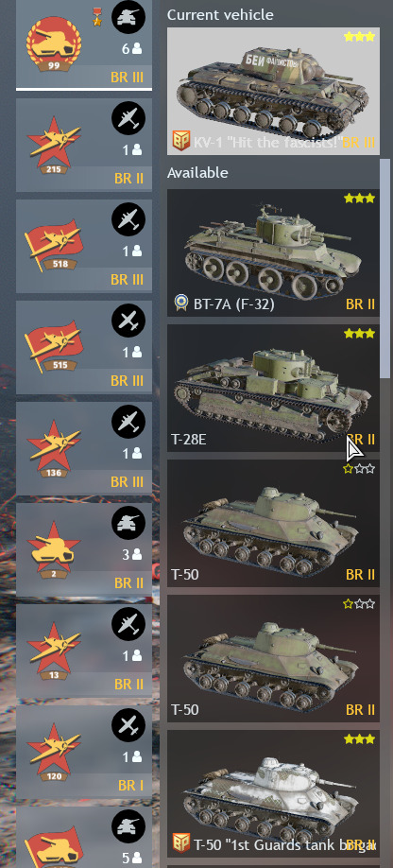
Task: Select the aircraft squad numbered 215
Action: [x=83, y=145]
